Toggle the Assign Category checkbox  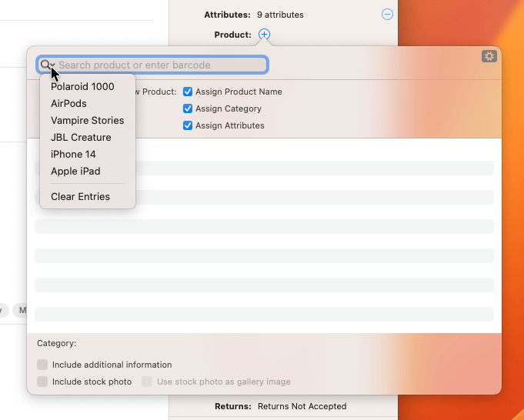tap(188, 108)
